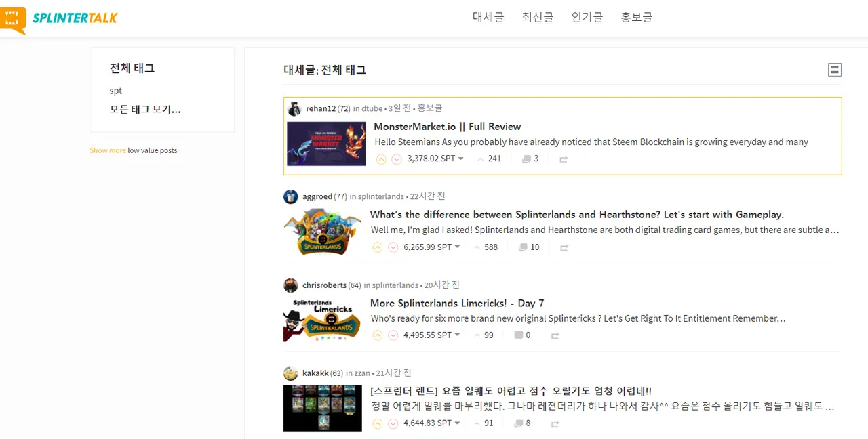Open the MonsterMarket.io Full Review post title
This screenshot has height=439, width=868.
448,127
